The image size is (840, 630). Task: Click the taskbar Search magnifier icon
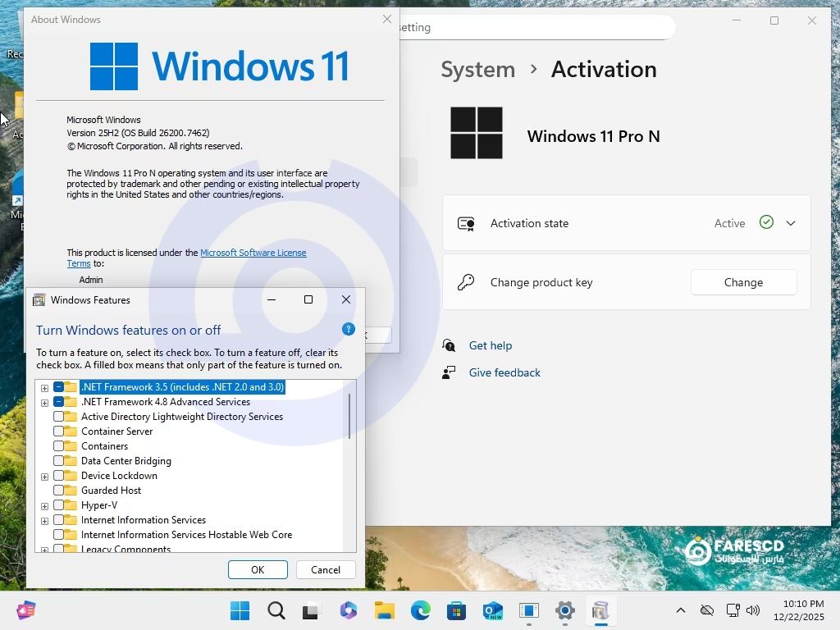(x=276, y=610)
